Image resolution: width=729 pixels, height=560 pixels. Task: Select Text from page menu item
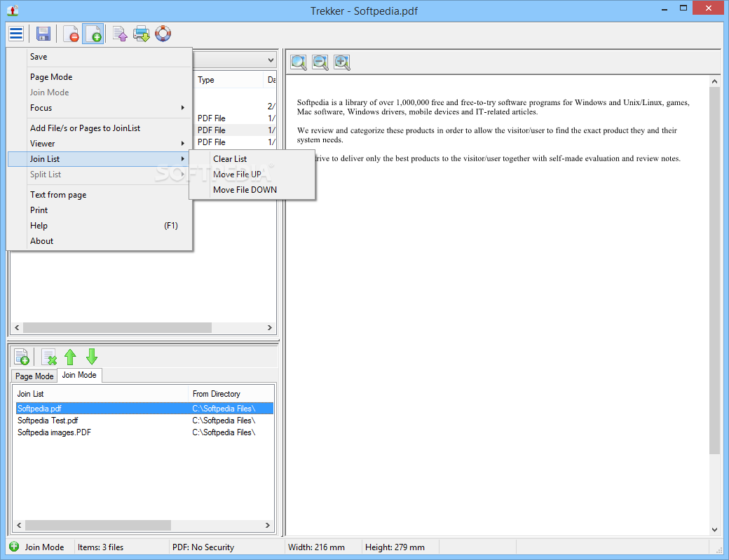point(100,195)
